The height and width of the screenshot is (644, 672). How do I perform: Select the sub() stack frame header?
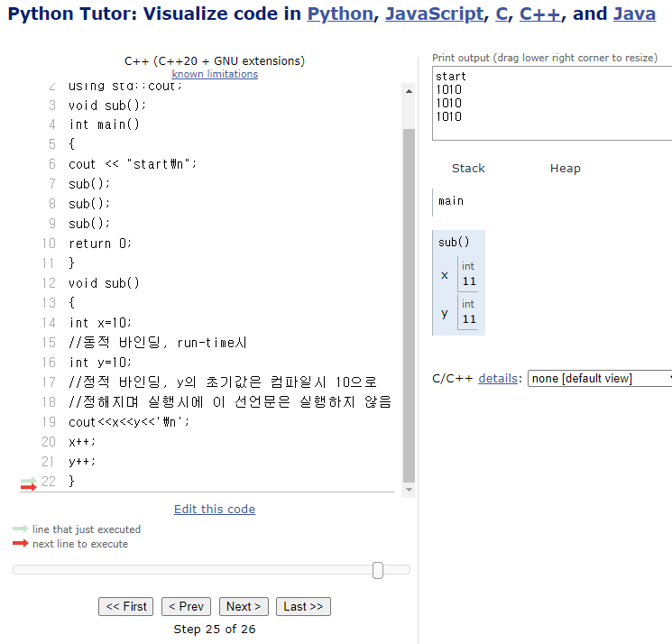(x=454, y=242)
